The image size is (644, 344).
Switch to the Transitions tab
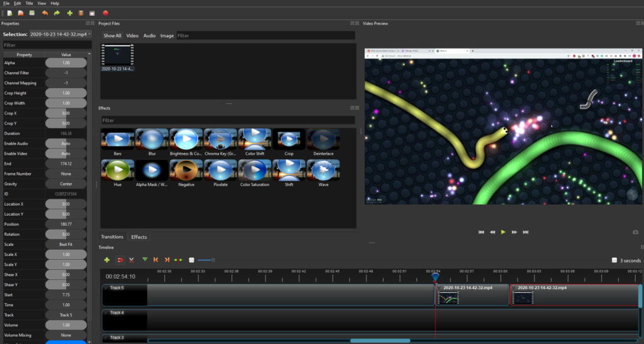[112, 237]
